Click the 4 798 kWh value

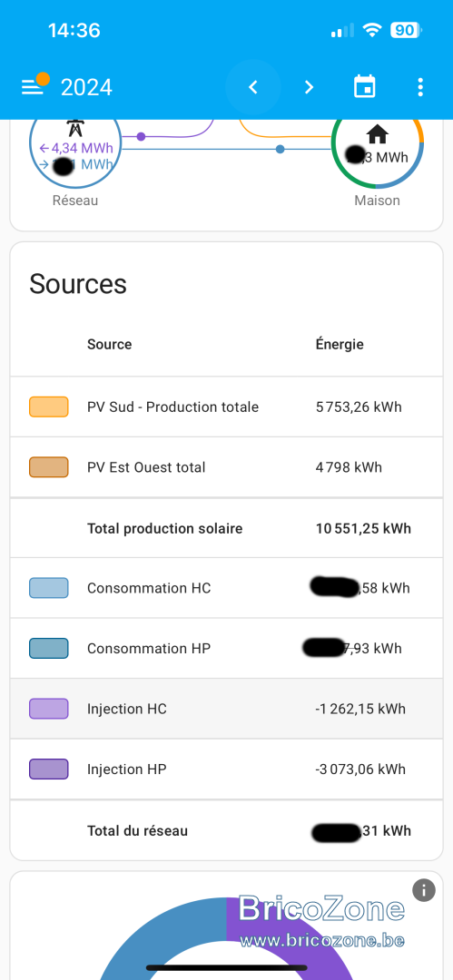pyautogui.click(x=350, y=467)
